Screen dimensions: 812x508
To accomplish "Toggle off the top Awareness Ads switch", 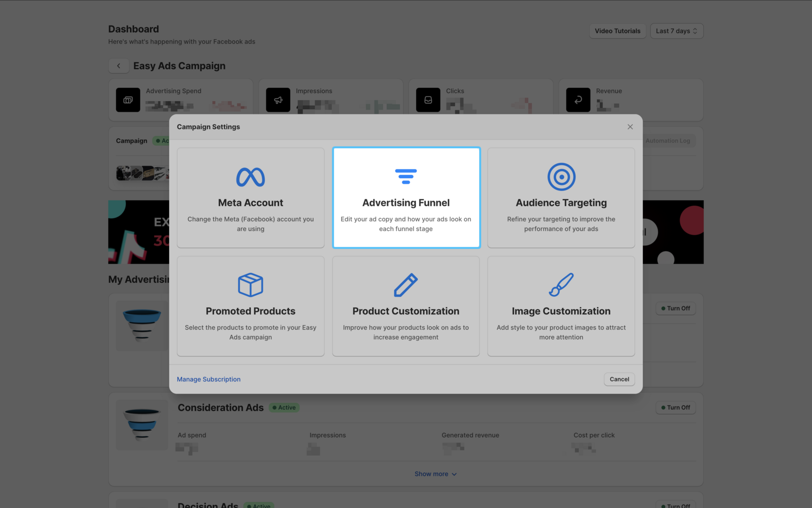I will point(675,308).
